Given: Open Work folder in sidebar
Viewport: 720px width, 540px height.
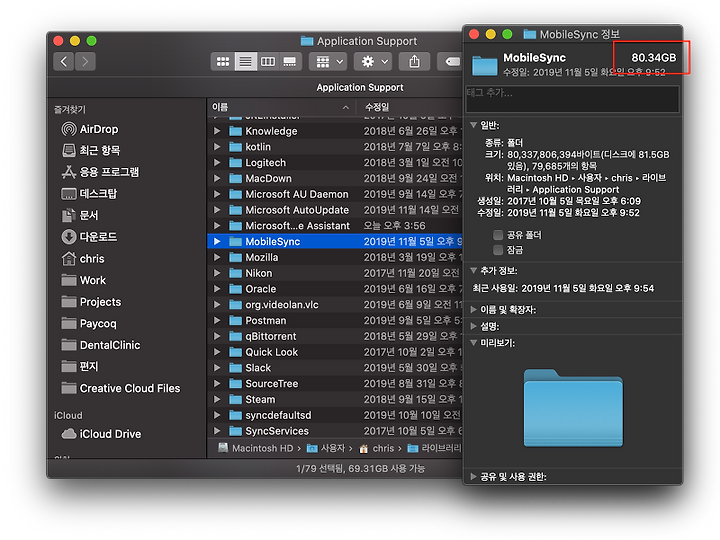Looking at the screenshot, I should (84, 281).
